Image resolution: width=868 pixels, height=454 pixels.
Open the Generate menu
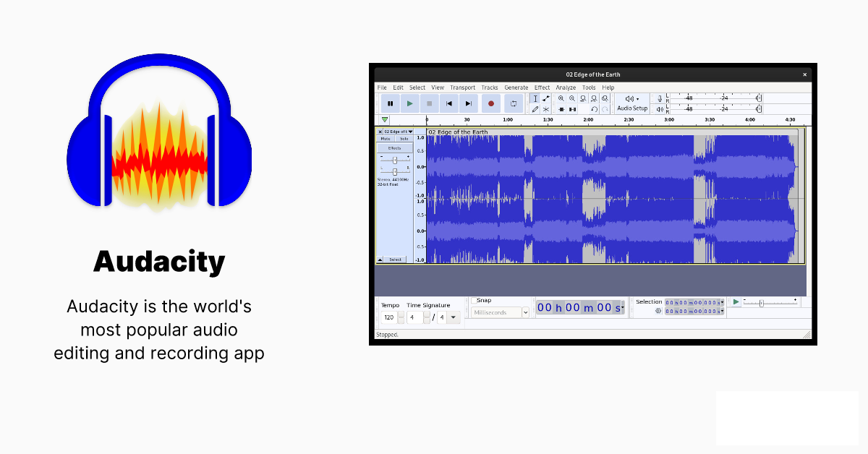[516, 87]
